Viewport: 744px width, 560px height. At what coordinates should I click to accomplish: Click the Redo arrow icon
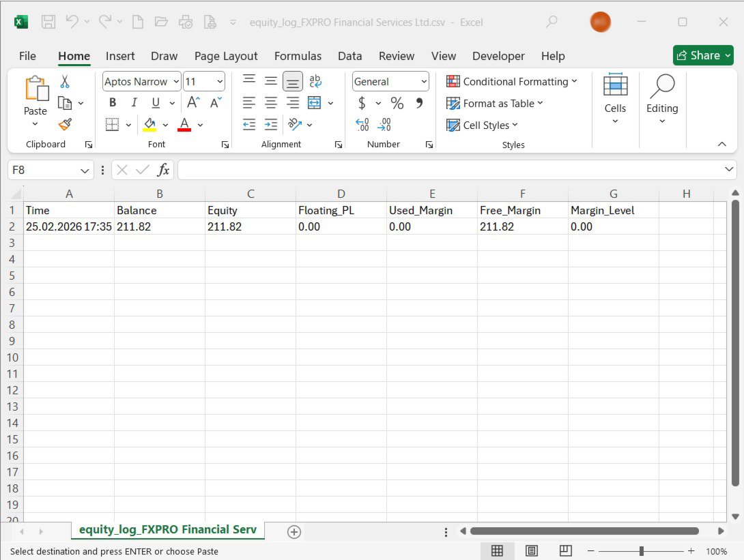click(x=105, y=22)
